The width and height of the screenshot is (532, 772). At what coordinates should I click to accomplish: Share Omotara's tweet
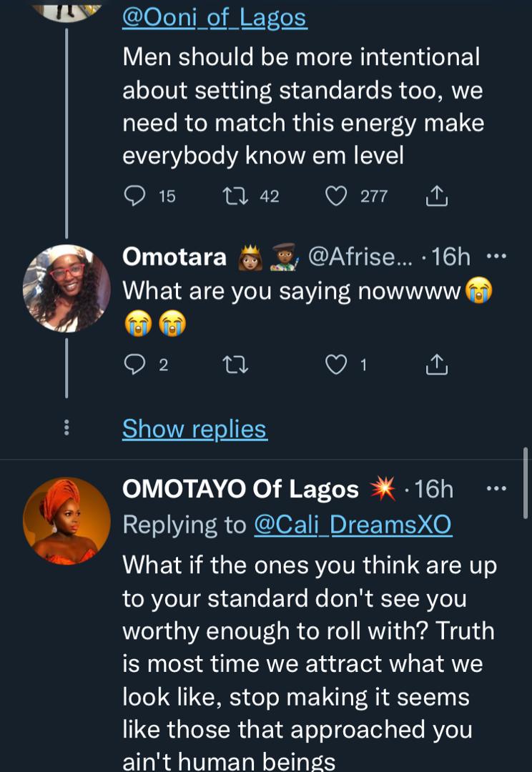[435, 365]
